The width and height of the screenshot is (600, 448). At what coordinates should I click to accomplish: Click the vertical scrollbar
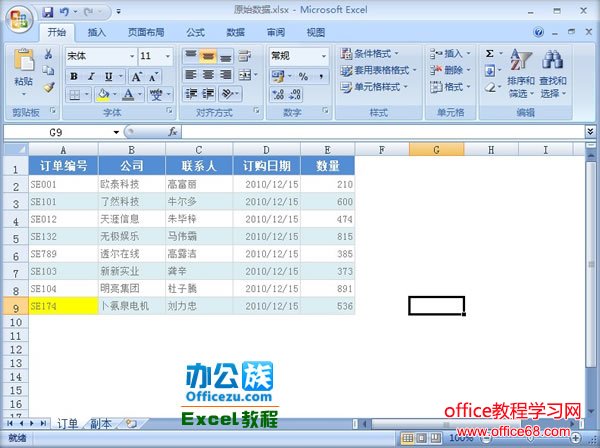tap(591, 264)
